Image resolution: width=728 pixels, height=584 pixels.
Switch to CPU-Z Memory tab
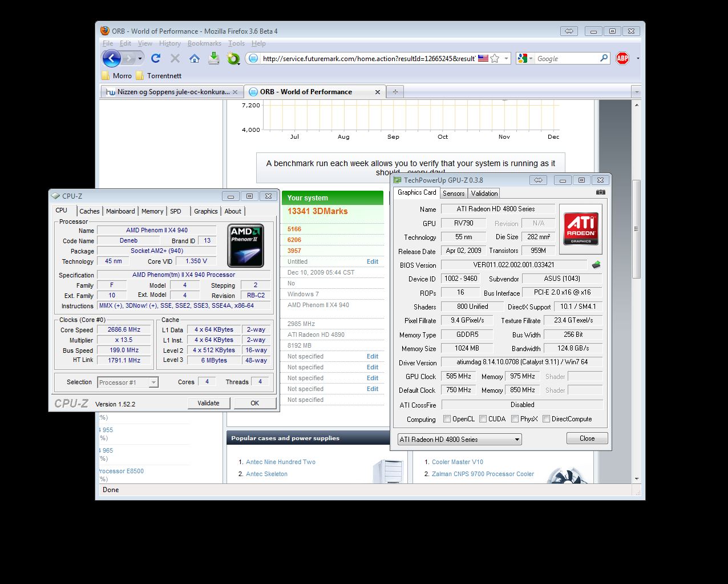(152, 211)
